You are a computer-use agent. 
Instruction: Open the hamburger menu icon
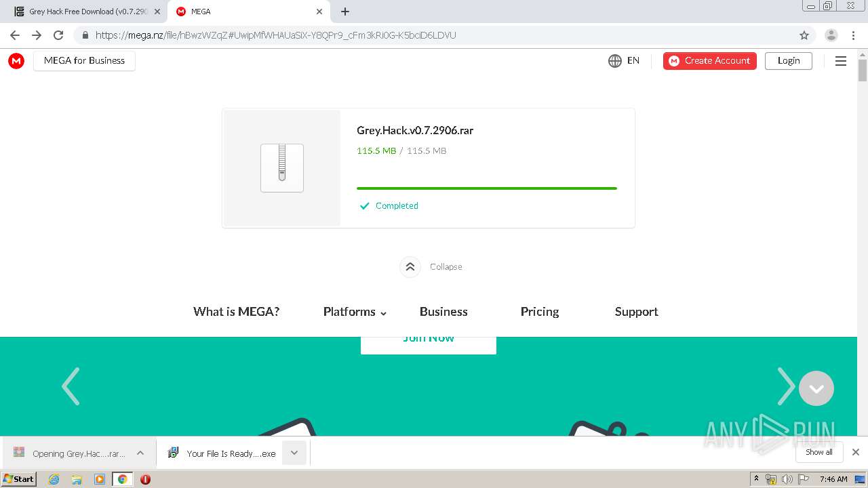click(x=841, y=61)
